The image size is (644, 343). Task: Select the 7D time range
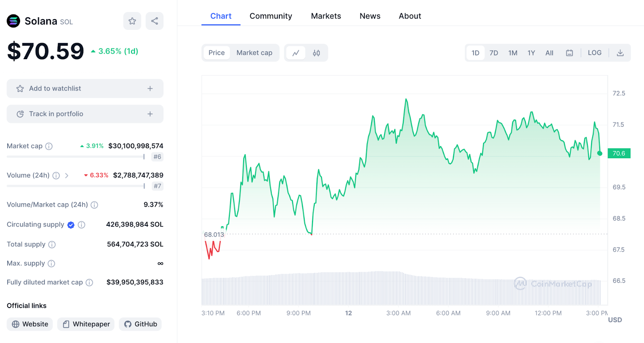493,53
